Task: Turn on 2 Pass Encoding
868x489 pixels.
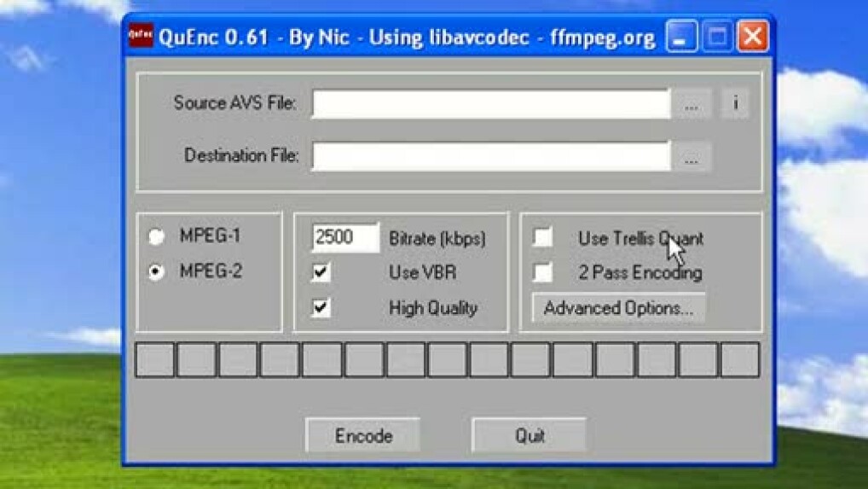Action: pos(542,273)
